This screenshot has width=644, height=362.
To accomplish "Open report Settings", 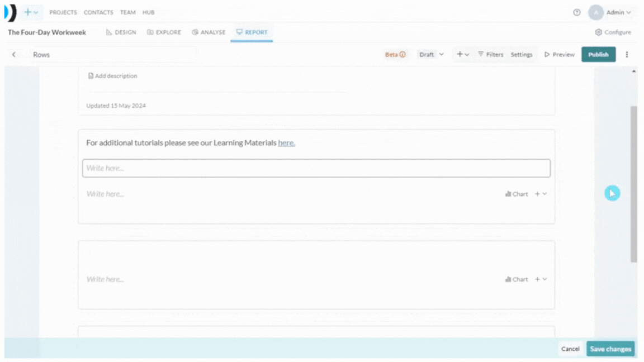I will pyautogui.click(x=521, y=54).
